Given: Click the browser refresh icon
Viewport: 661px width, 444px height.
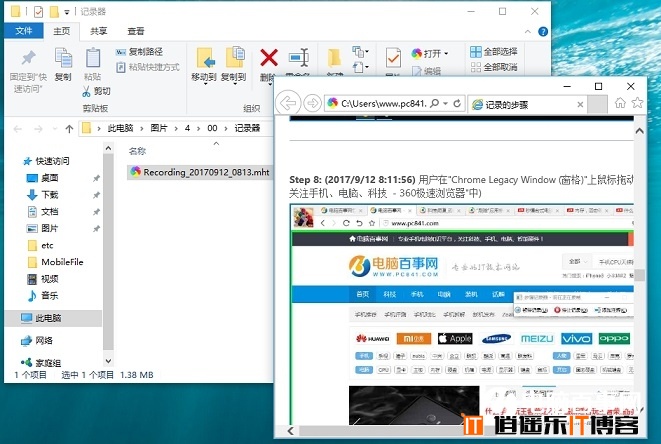Looking at the screenshot, I should click(x=457, y=103).
